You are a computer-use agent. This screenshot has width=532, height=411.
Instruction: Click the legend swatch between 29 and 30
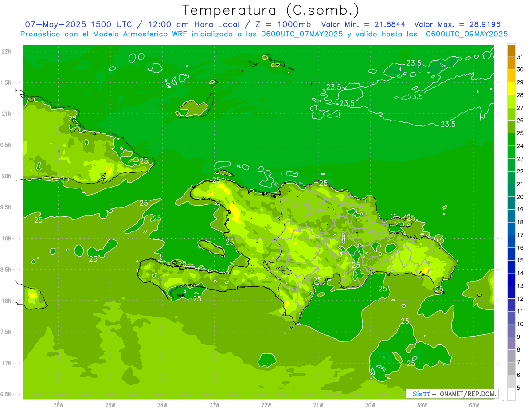click(511, 76)
